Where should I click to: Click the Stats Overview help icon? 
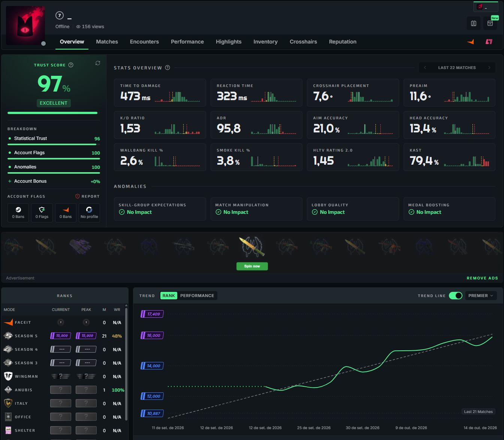point(168,68)
